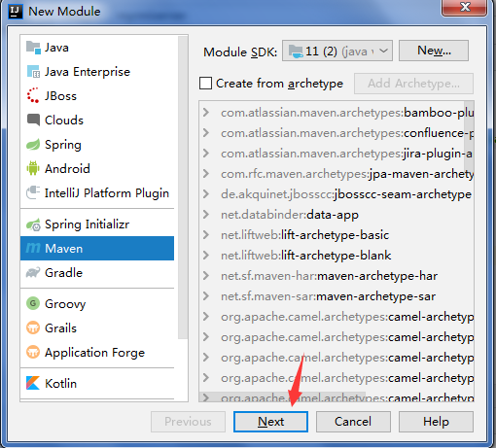The image size is (496, 448).
Task: Click the IntelliJ Platform Plugin icon
Action: click(x=33, y=192)
